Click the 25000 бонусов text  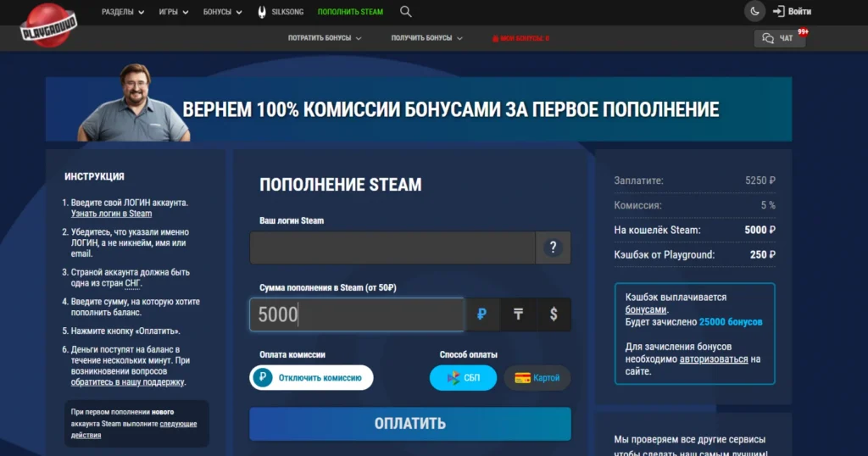730,321
